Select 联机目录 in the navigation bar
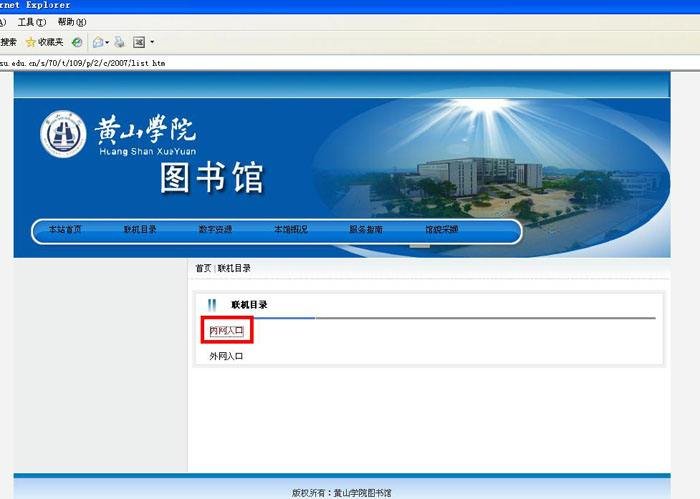The width and height of the screenshot is (700, 499). [140, 229]
